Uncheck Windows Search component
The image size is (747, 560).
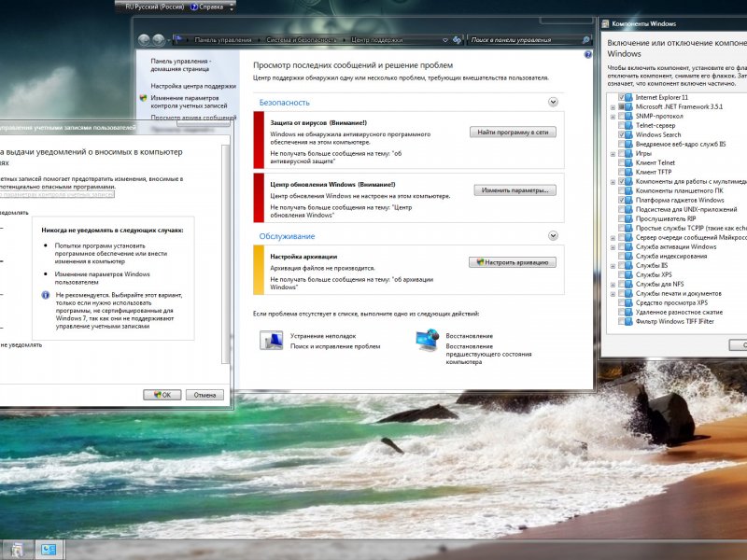621,134
